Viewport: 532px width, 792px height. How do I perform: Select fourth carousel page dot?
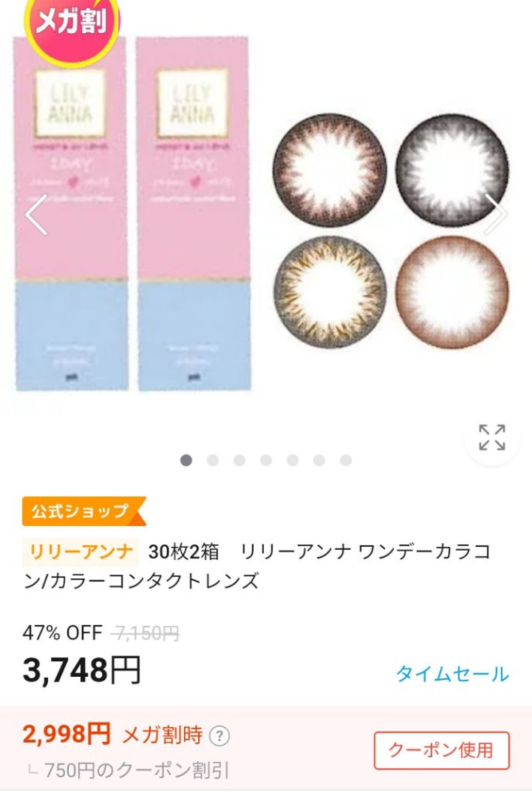[x=266, y=460]
